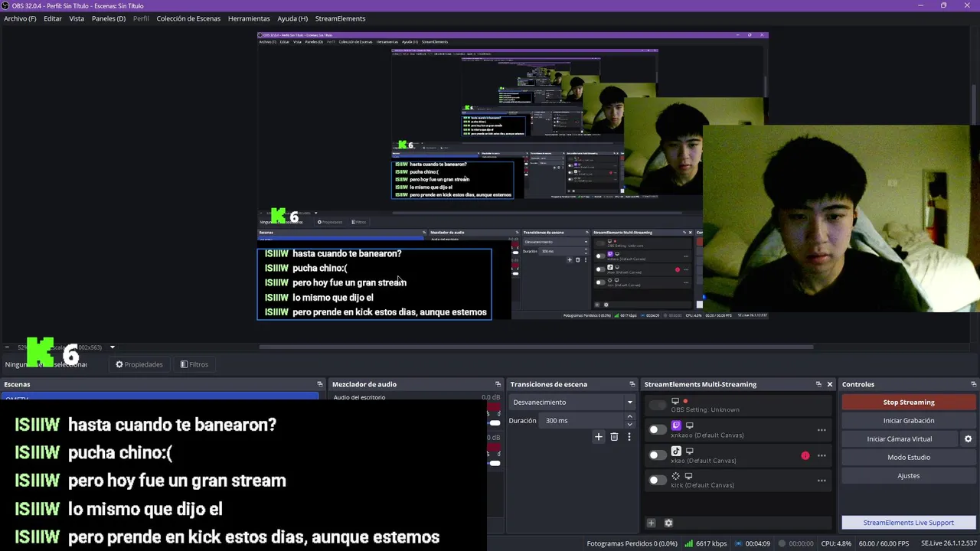Add a new multi-streaming output with plus
This screenshot has height=551, width=980.
651,523
